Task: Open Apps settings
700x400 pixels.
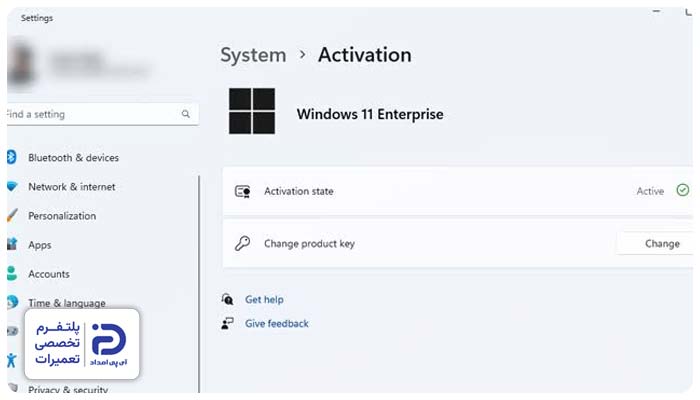Action: [40, 245]
